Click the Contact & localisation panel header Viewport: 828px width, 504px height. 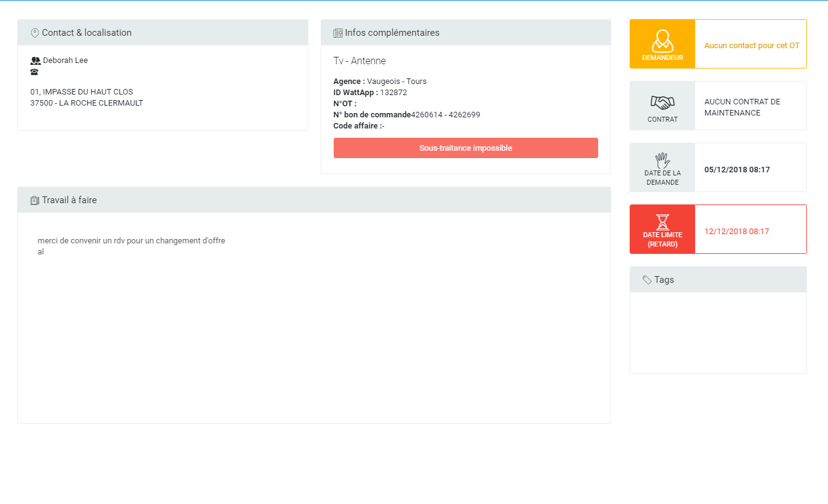tap(163, 33)
